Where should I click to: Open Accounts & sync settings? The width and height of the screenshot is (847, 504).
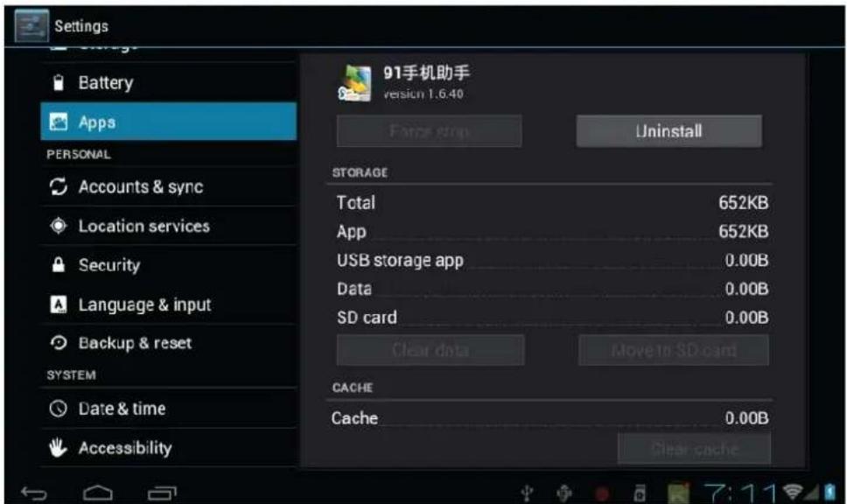click(169, 187)
